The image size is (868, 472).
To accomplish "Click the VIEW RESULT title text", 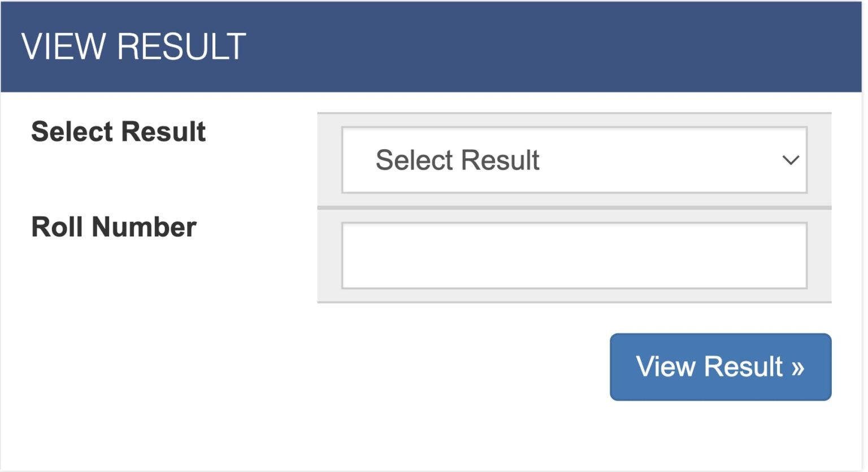I will coord(134,45).
